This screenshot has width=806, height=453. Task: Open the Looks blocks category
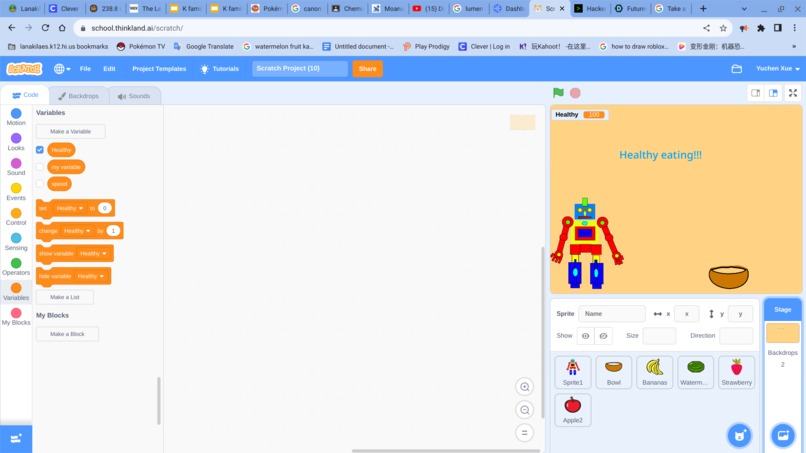[16, 142]
